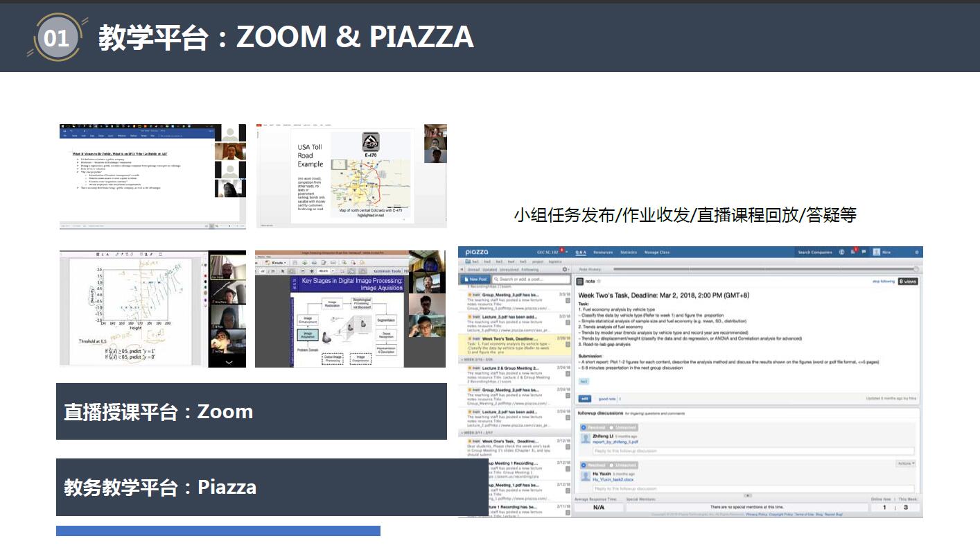Open the Piazza notifications icon with red badge
This screenshot has width=980, height=550.
[x=853, y=252]
